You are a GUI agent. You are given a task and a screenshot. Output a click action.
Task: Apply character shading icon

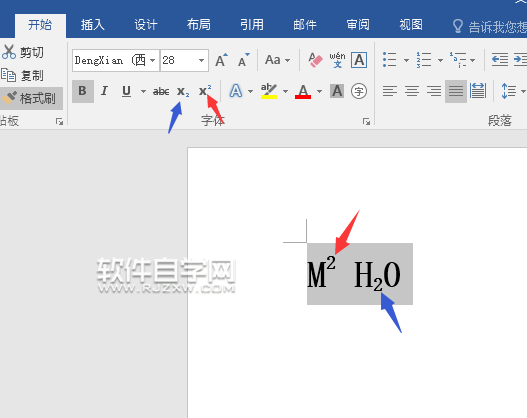point(337,91)
